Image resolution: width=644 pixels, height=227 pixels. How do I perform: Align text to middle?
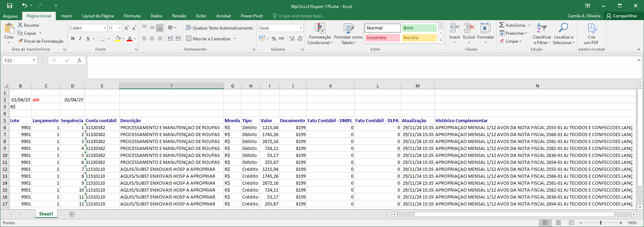pyautogui.click(x=152, y=28)
